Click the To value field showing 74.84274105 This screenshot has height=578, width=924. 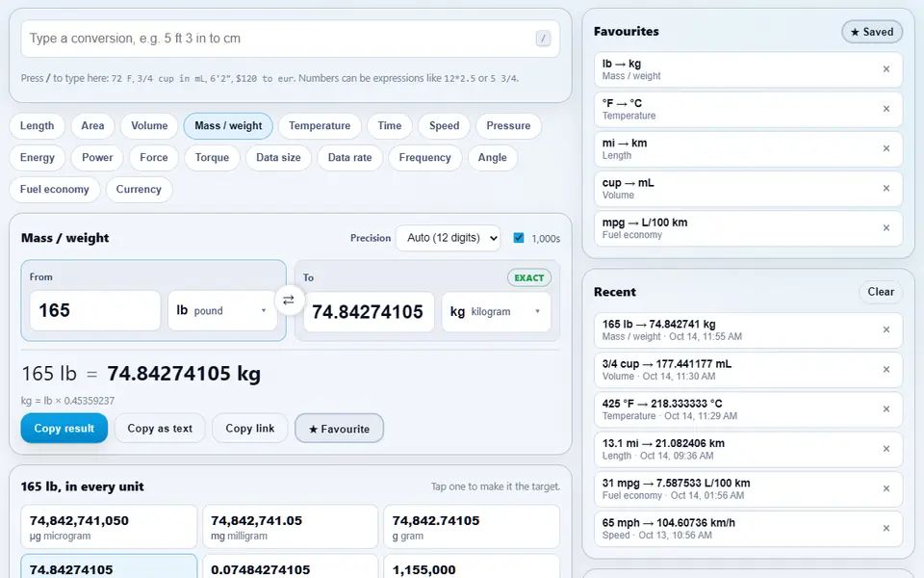click(x=369, y=311)
